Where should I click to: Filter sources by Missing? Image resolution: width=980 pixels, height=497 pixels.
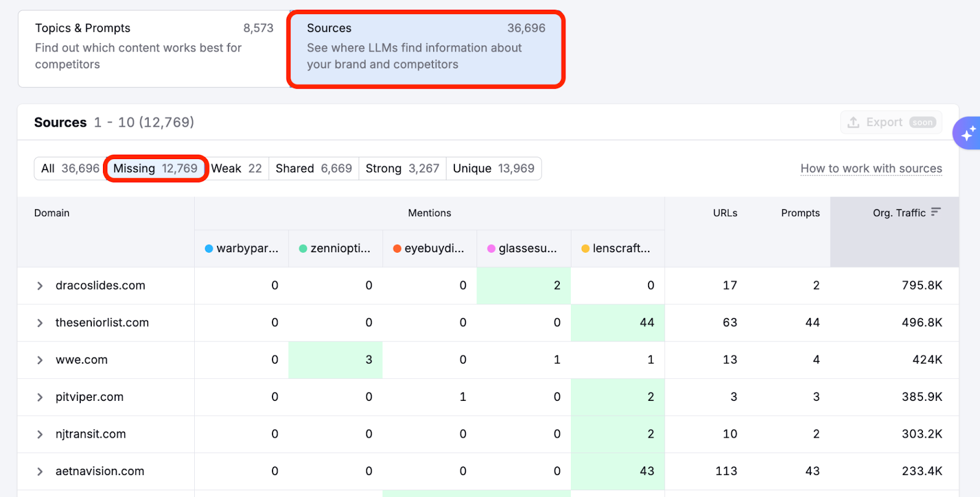(156, 168)
